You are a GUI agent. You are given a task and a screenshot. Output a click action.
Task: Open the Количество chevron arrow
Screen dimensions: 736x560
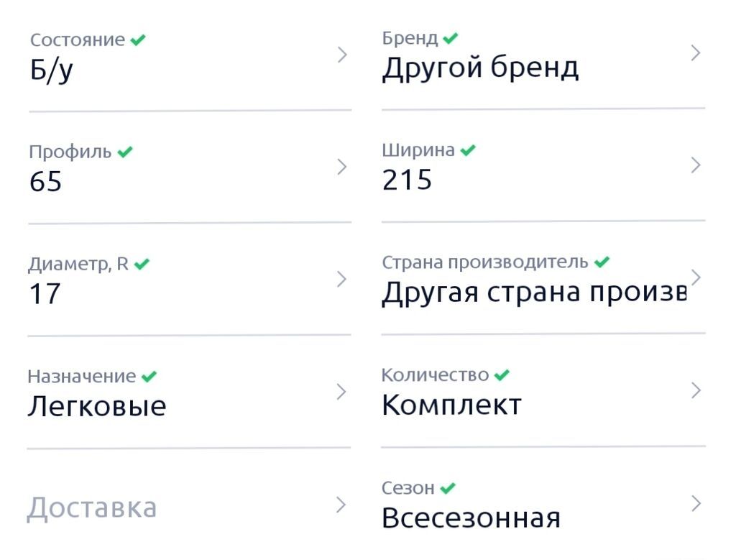(696, 390)
